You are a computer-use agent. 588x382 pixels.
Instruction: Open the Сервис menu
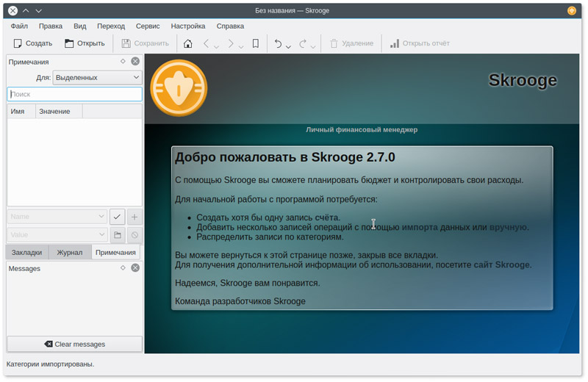[148, 26]
